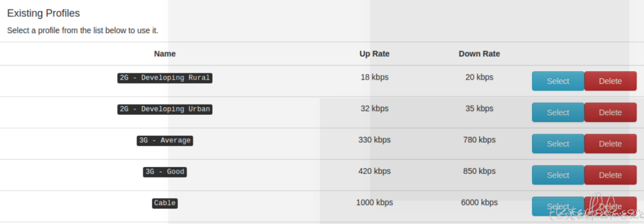Select the 2G - Developing Urban profile
This screenshot has height=224, width=644.
point(558,112)
